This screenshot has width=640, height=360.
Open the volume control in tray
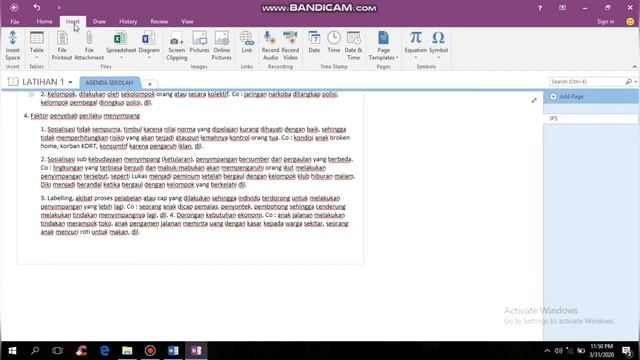[x=558, y=351]
